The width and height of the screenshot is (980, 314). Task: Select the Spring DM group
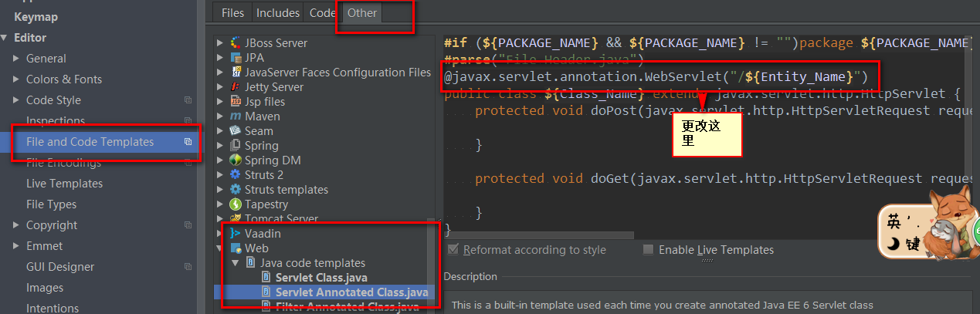tap(273, 160)
